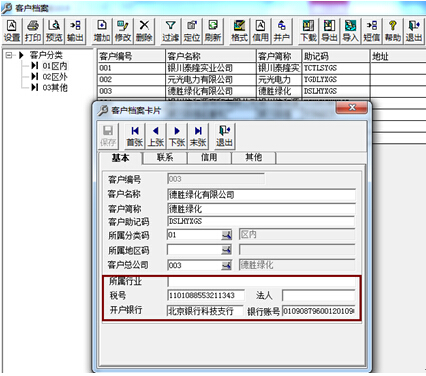Go to first record with 首张
Screen dimensions: 426x376
tap(135, 136)
